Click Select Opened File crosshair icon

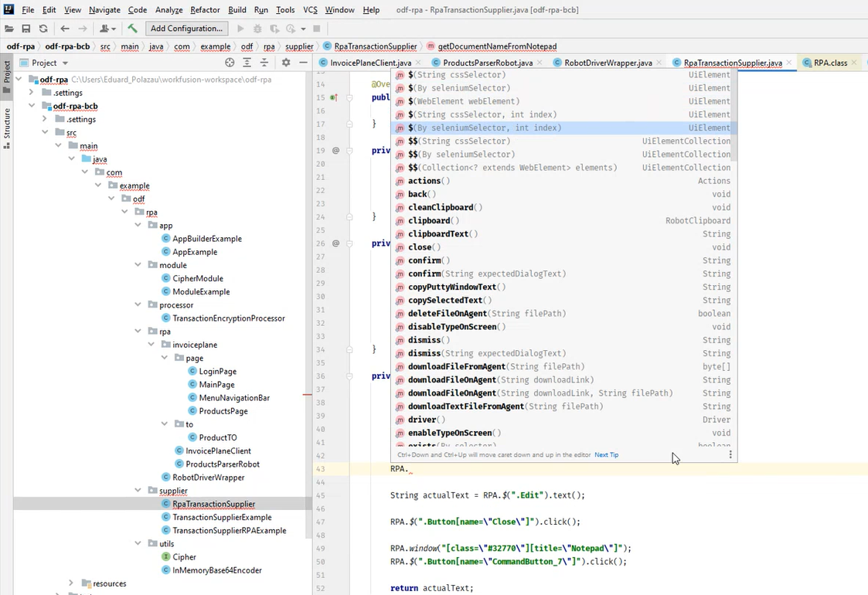[230, 63]
